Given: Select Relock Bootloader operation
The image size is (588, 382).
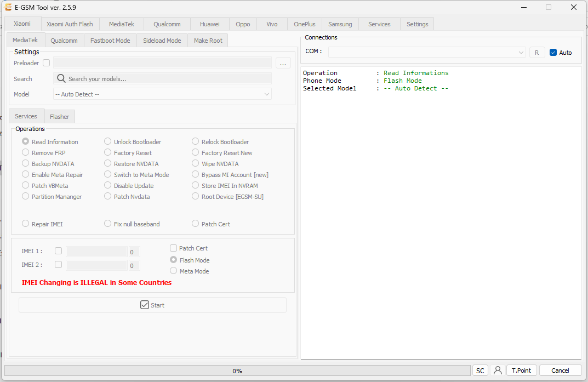Looking at the screenshot, I should (x=196, y=141).
